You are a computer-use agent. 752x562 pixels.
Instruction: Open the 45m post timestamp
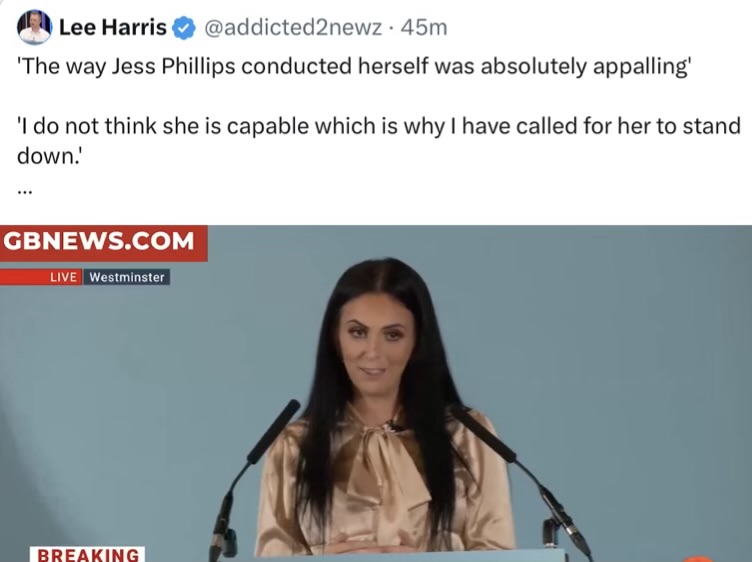click(424, 28)
